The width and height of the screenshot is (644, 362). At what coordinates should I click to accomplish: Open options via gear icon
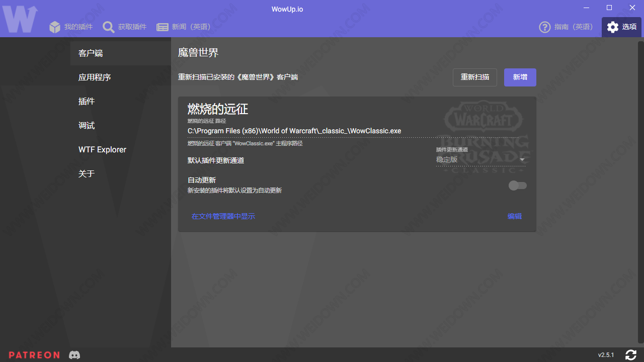613,27
